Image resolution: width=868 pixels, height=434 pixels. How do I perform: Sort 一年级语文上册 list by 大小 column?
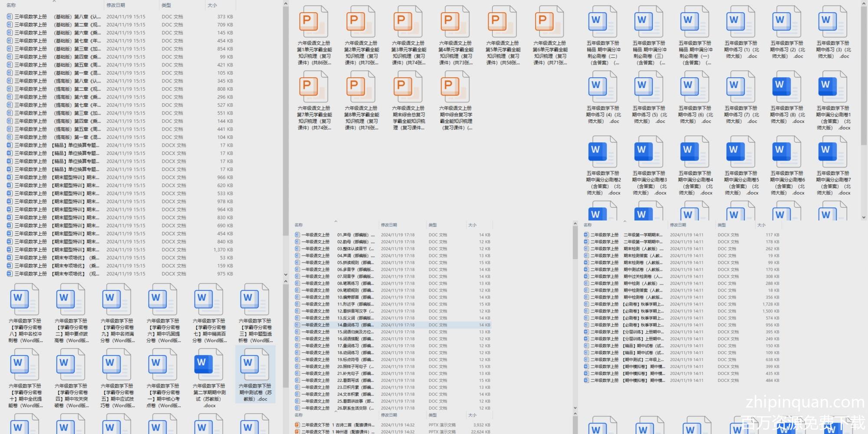pos(472,225)
